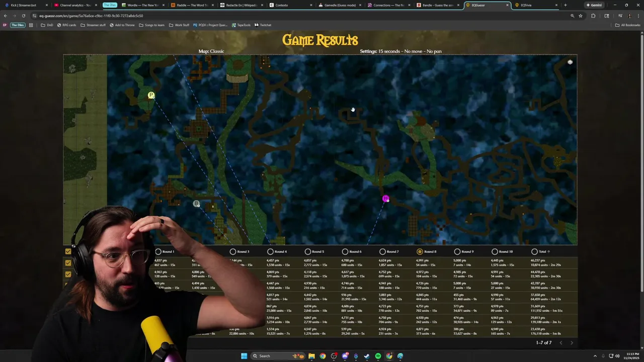Screen dimensions: 644x362
Task: Select the Round 3 radio button
Action: [x=233, y=251]
